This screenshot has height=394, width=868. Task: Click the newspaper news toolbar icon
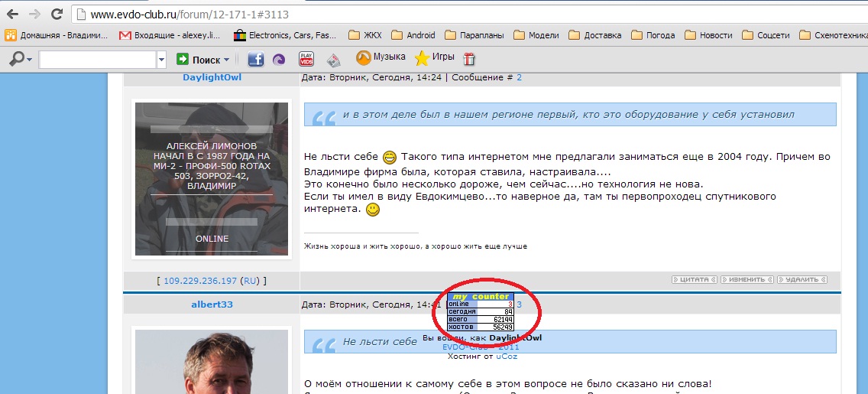[x=333, y=59]
